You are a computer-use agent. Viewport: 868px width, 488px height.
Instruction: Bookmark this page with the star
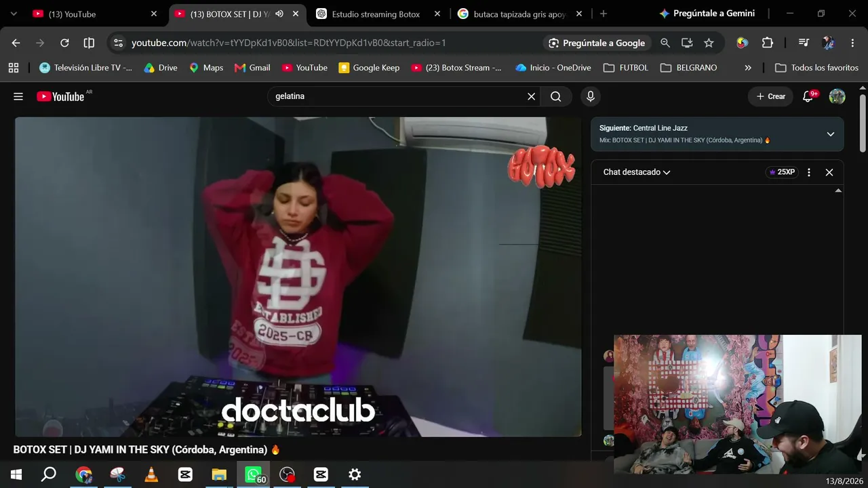[x=709, y=43]
